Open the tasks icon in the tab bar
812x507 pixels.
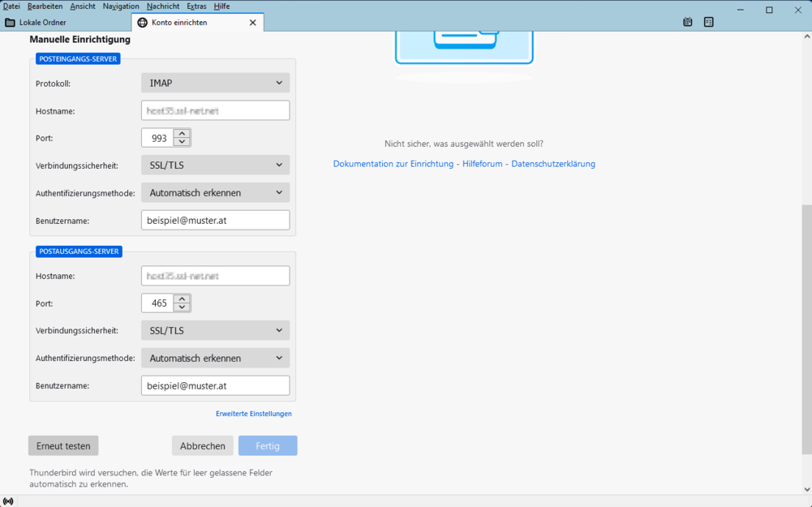point(708,23)
